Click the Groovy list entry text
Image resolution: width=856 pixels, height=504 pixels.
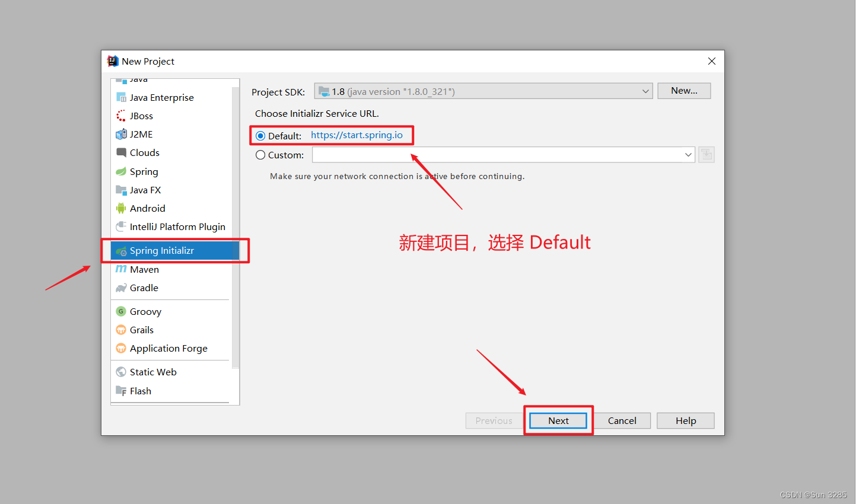click(145, 311)
